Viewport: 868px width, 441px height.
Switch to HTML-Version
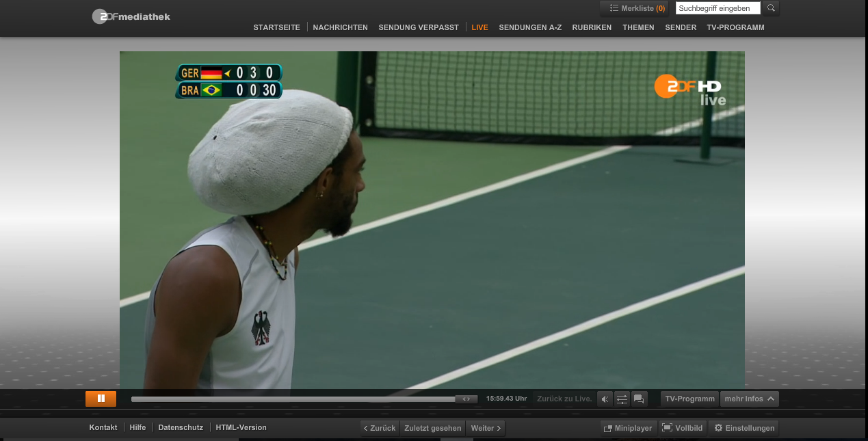pos(241,427)
